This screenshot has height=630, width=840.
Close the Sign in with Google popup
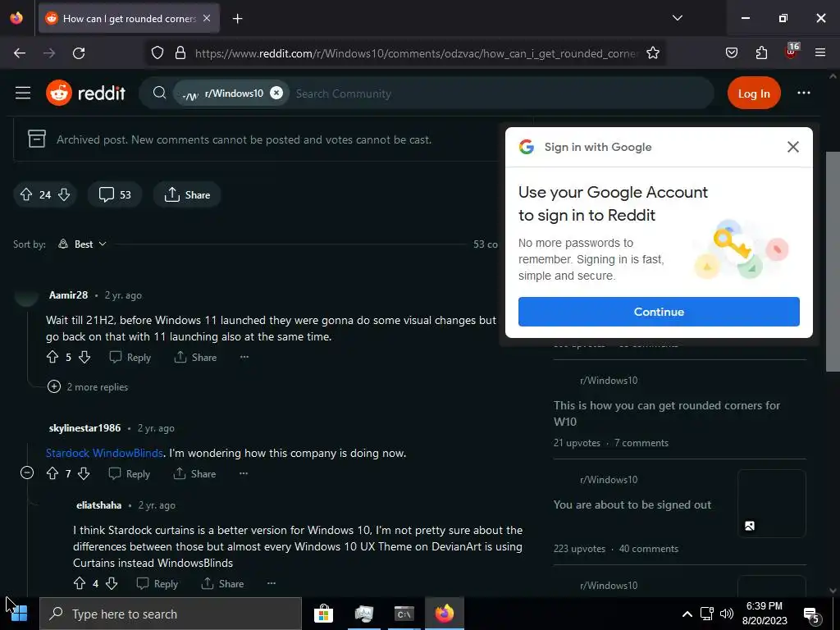(x=793, y=147)
